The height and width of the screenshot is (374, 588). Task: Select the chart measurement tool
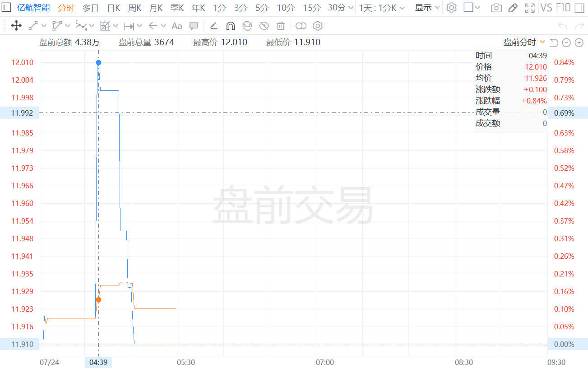click(105, 26)
